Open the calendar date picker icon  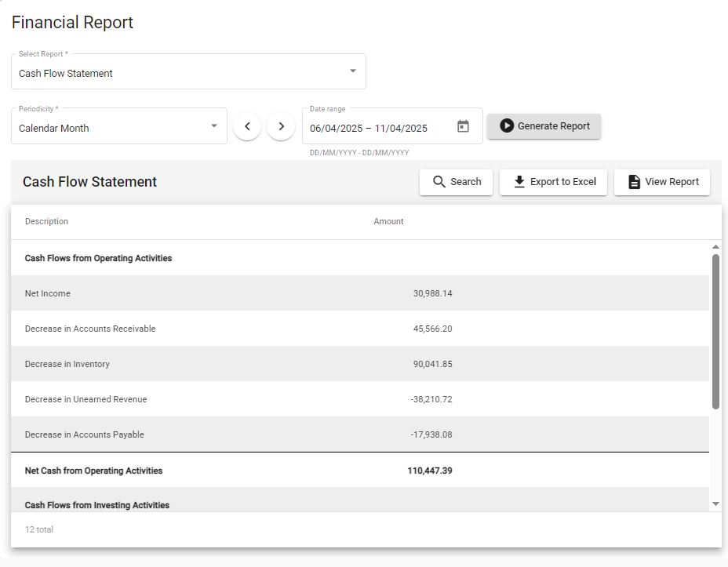pos(463,126)
